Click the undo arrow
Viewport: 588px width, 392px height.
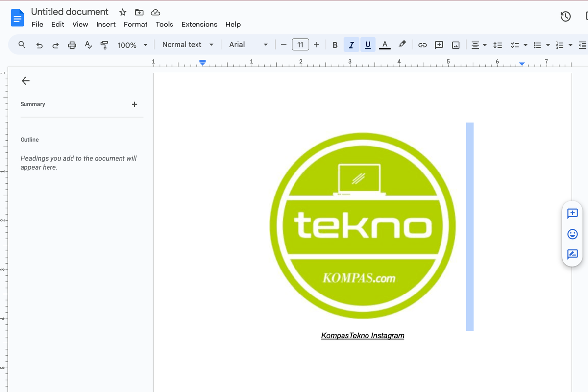point(40,45)
